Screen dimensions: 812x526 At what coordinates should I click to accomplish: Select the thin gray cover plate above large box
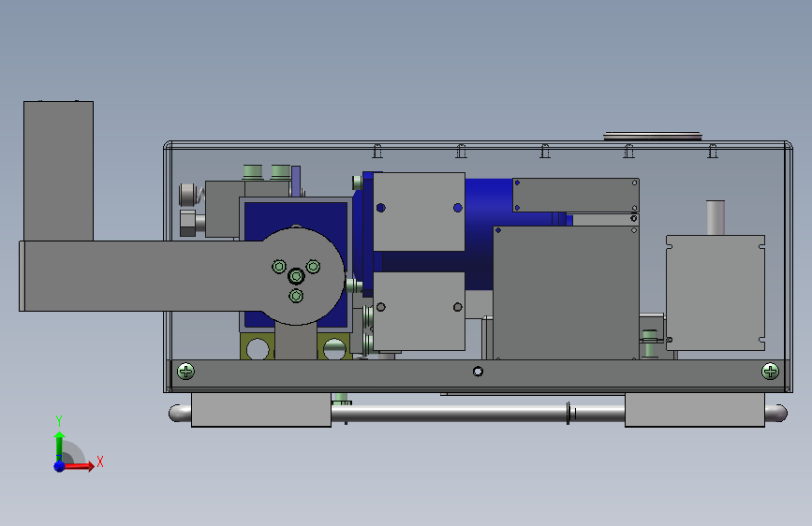tap(576, 196)
